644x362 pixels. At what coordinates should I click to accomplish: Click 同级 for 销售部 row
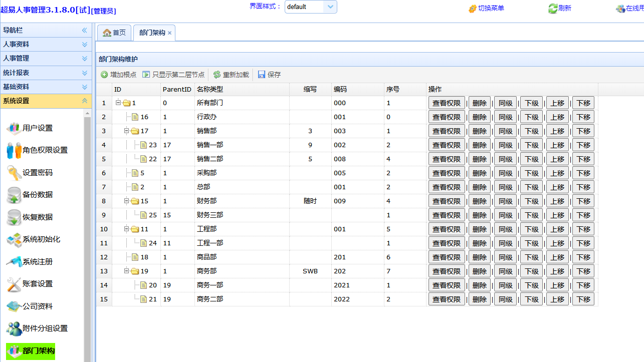pyautogui.click(x=506, y=131)
